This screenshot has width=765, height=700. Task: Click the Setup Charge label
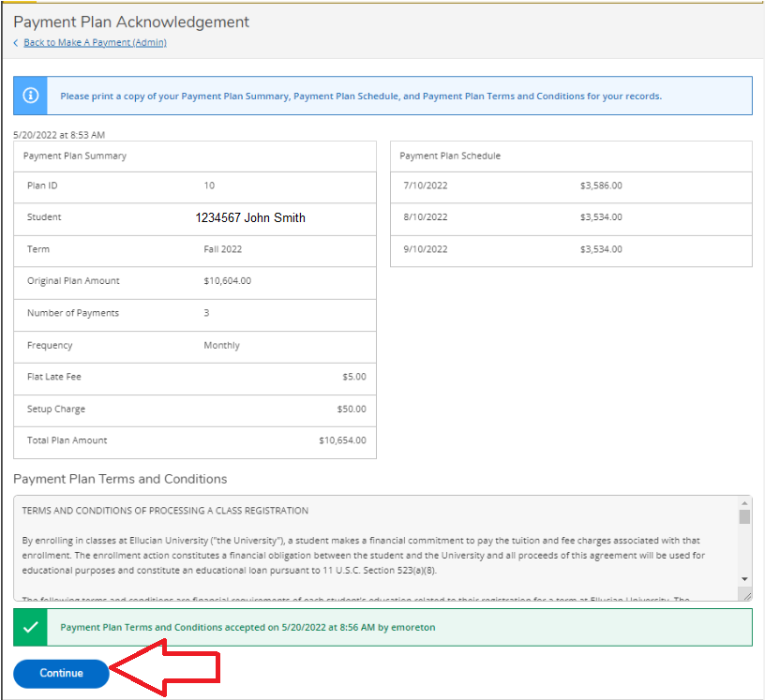click(x=56, y=409)
